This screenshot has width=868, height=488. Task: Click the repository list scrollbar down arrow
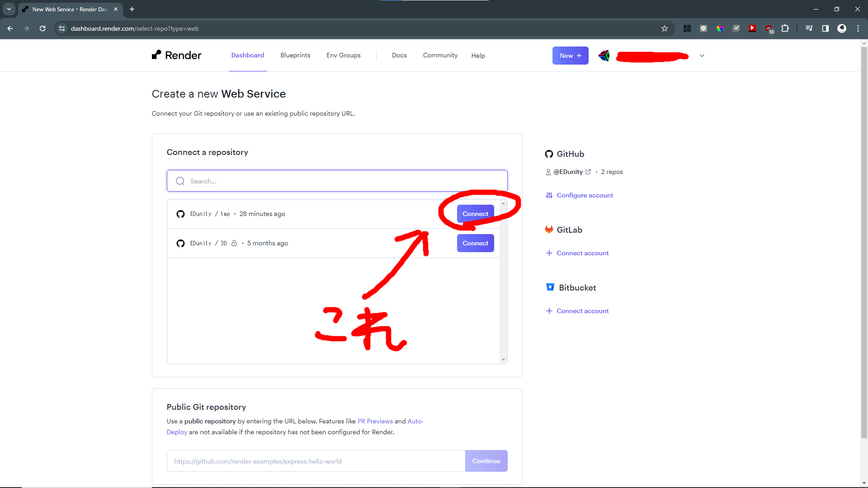click(503, 360)
